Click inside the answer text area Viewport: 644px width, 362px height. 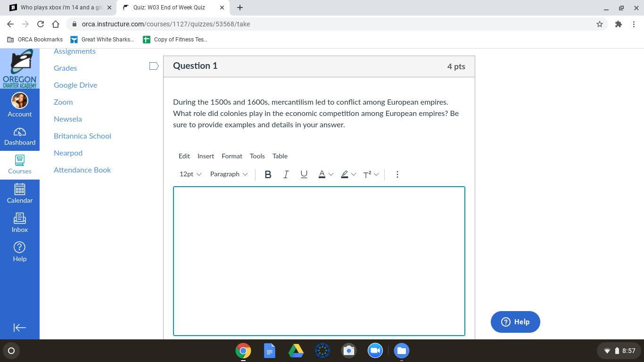[x=319, y=261]
